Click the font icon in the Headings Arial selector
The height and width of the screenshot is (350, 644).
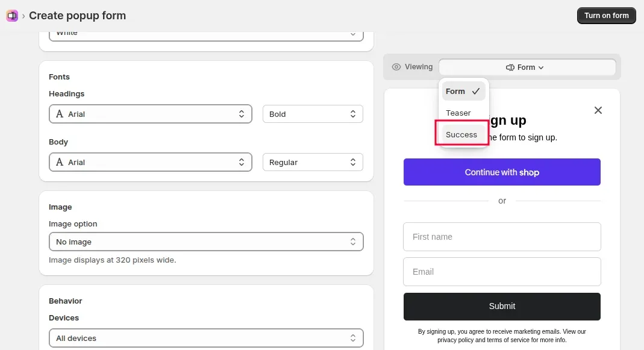pos(60,114)
